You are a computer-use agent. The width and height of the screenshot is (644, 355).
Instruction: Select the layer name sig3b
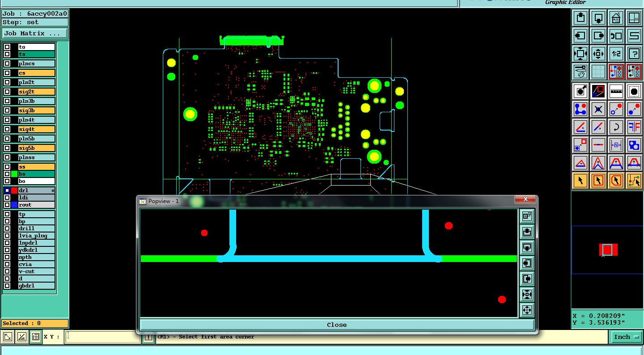tap(36, 110)
